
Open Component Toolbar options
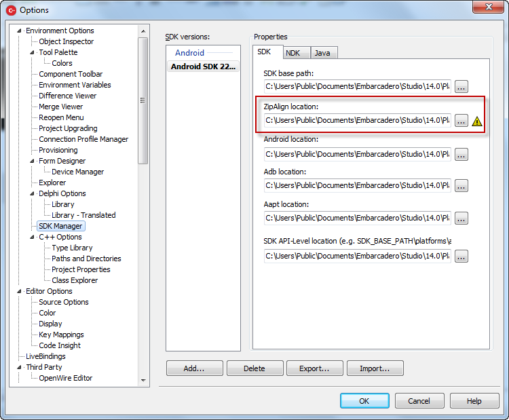click(x=71, y=75)
